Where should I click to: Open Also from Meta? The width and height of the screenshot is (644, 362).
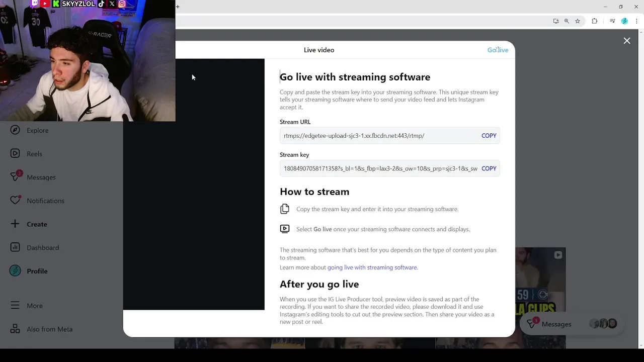click(x=42, y=329)
